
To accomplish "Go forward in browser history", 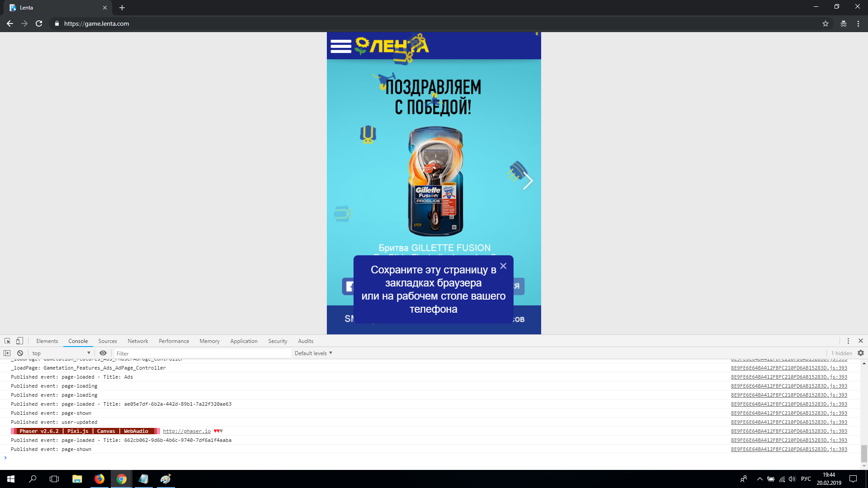I will [x=24, y=23].
